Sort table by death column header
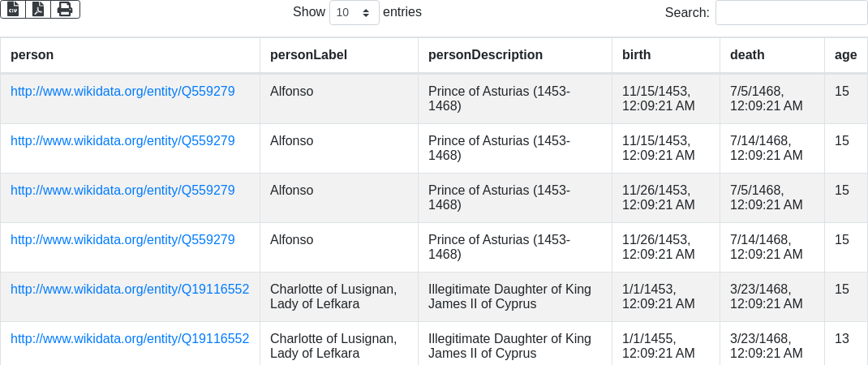This screenshot has height=365, width=868. [747, 55]
